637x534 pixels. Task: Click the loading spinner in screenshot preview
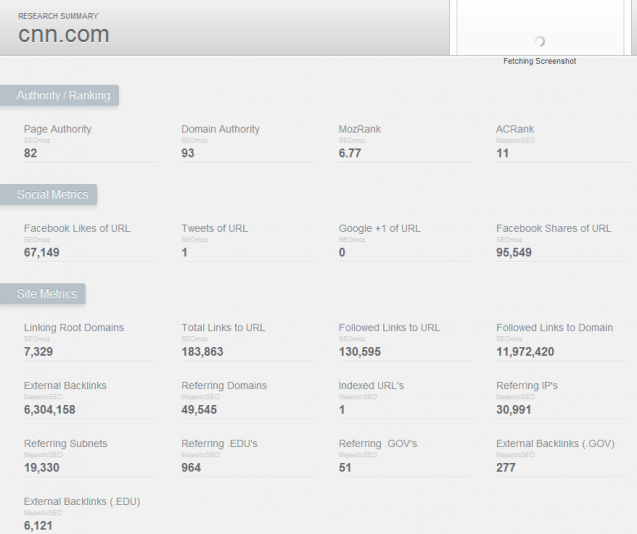point(540,41)
